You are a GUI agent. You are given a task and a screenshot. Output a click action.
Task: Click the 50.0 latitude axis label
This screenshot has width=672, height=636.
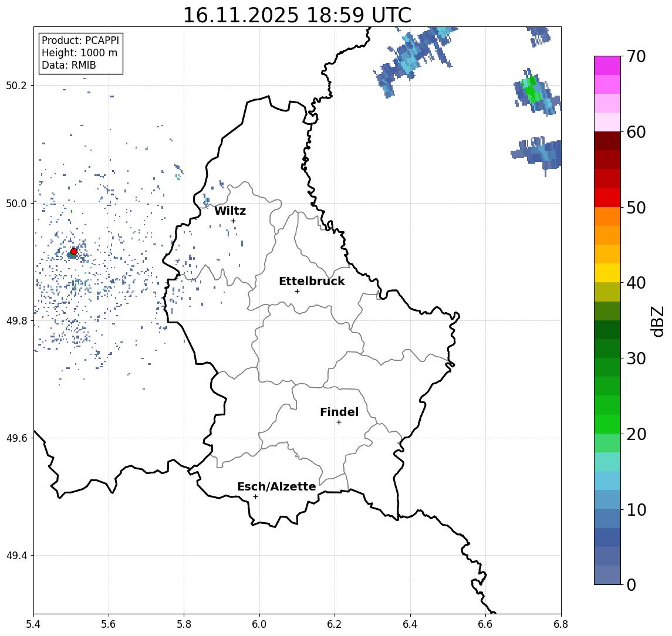[16, 203]
